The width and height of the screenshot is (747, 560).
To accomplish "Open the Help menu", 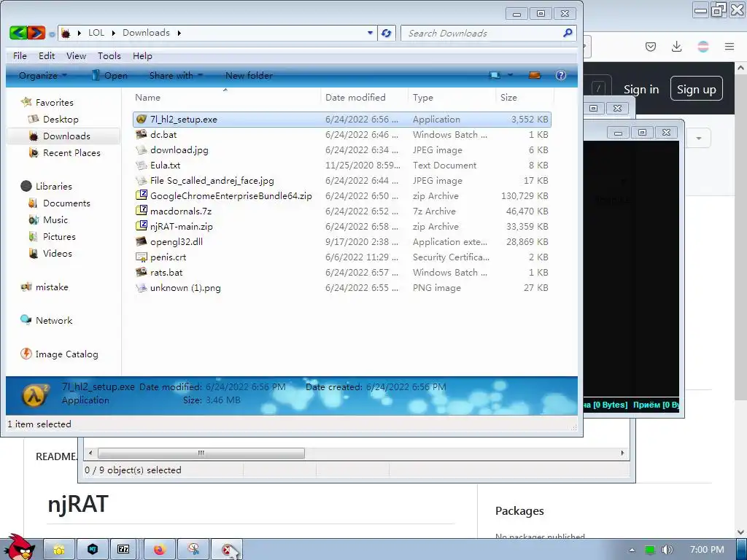I will pyautogui.click(x=142, y=55).
